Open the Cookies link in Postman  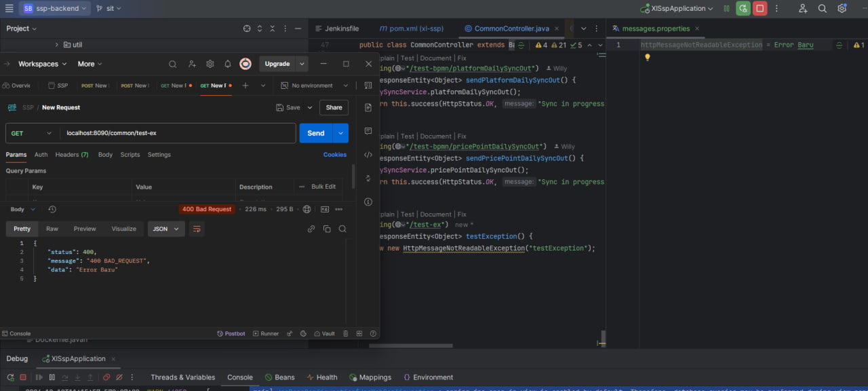(x=334, y=155)
